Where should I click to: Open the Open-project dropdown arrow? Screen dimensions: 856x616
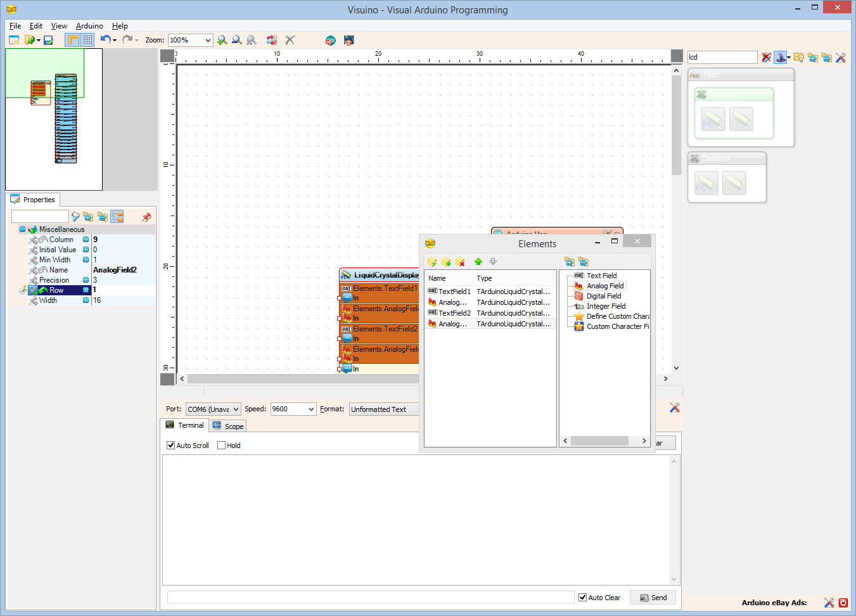39,40
